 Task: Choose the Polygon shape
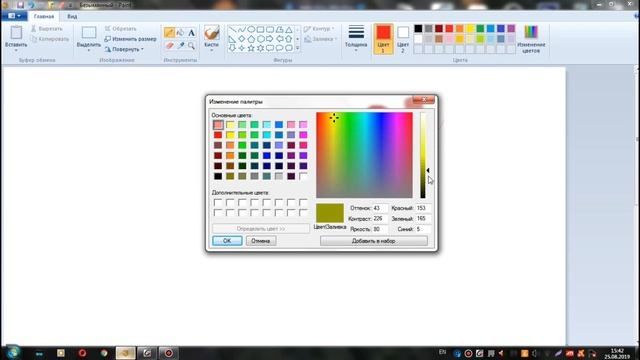coord(279,29)
